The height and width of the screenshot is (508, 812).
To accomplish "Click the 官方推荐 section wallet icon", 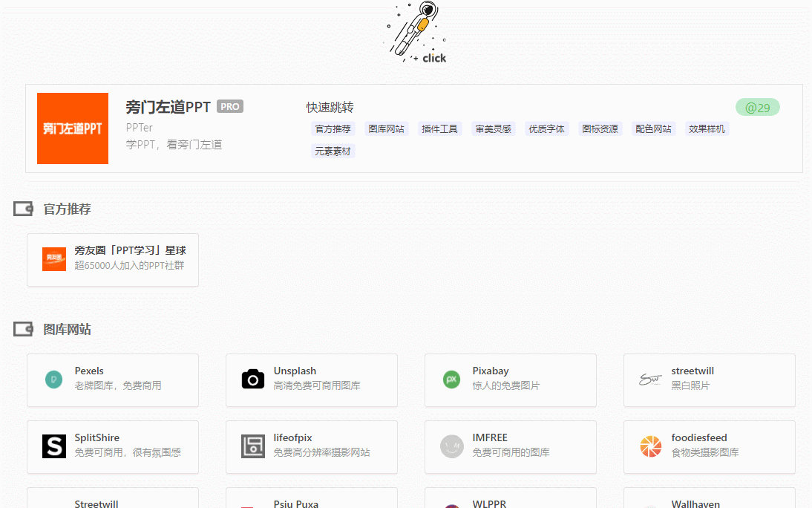I will coord(23,209).
